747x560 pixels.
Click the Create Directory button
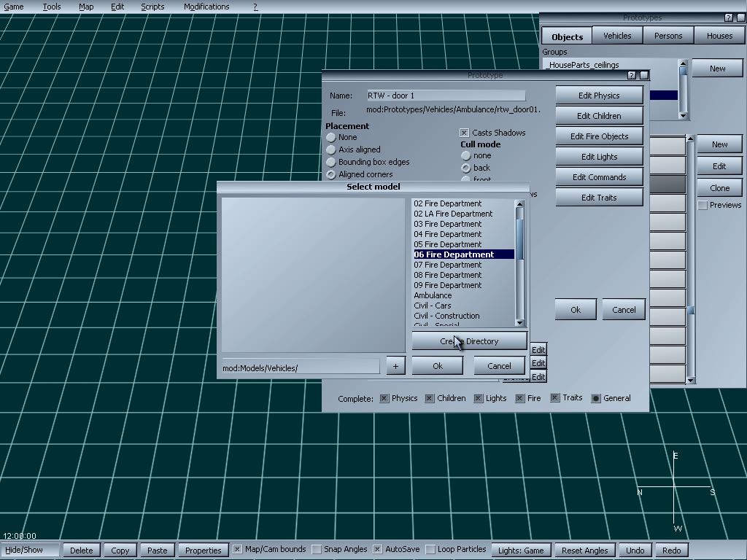469,341
